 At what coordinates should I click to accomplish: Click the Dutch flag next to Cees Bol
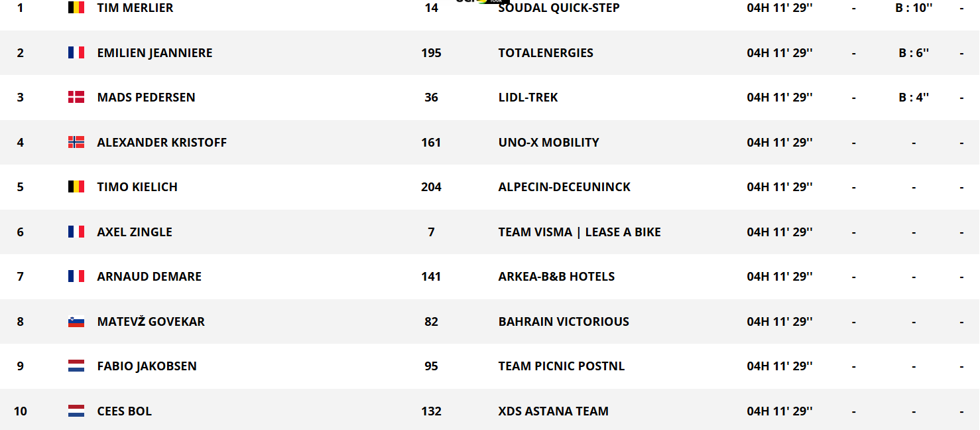76,411
